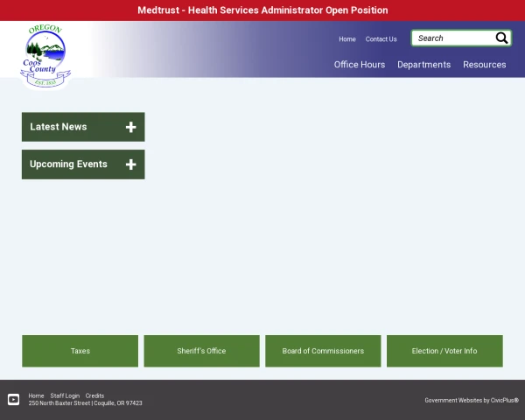525x420 pixels.
Task: Click the 250 North Baxter Street address
Action: [x=86, y=402]
